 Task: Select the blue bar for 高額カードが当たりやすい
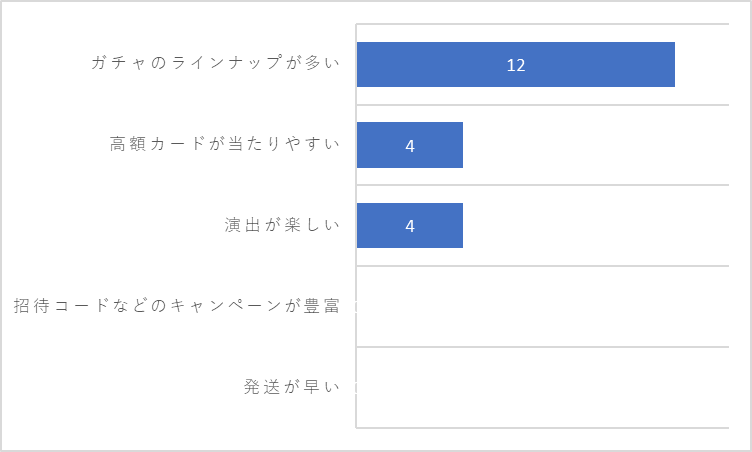click(x=410, y=145)
